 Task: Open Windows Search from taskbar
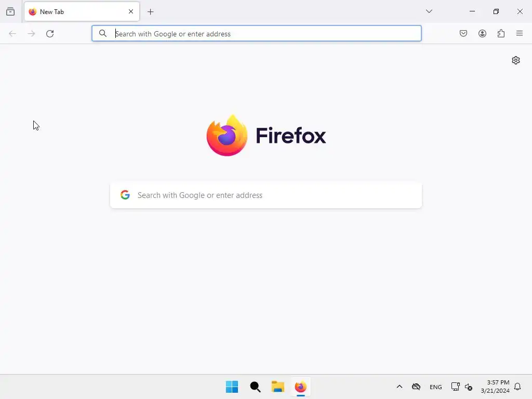click(255, 387)
